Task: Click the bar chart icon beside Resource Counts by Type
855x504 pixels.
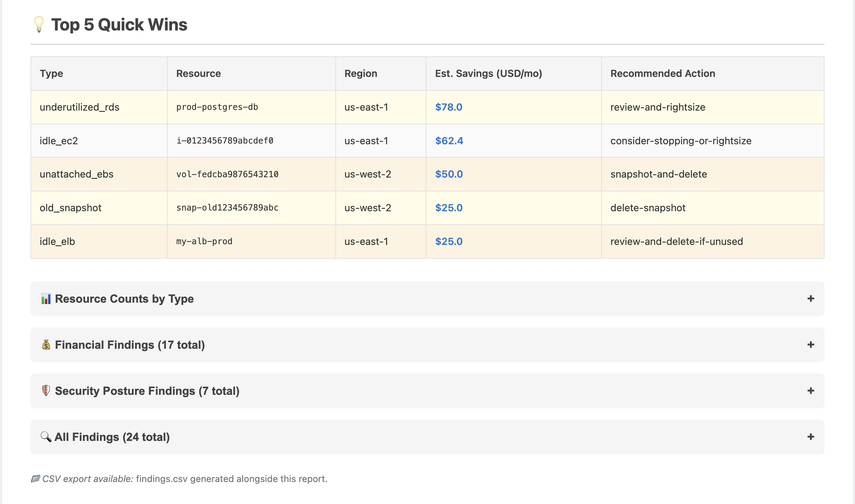Action: pyautogui.click(x=46, y=298)
